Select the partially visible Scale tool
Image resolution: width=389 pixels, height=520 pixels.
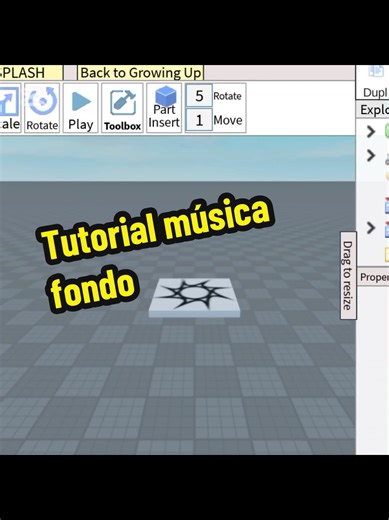(10, 108)
